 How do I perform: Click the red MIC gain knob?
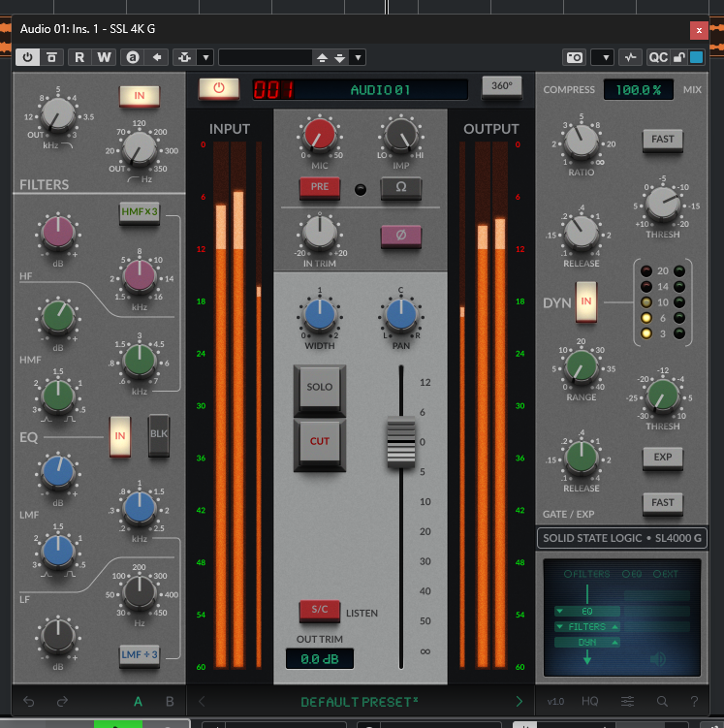319,135
